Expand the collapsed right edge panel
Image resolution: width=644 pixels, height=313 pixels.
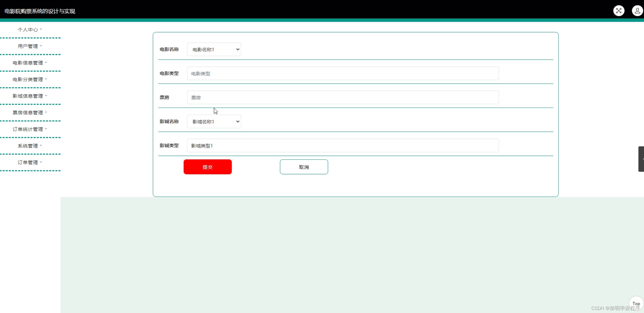point(641,159)
